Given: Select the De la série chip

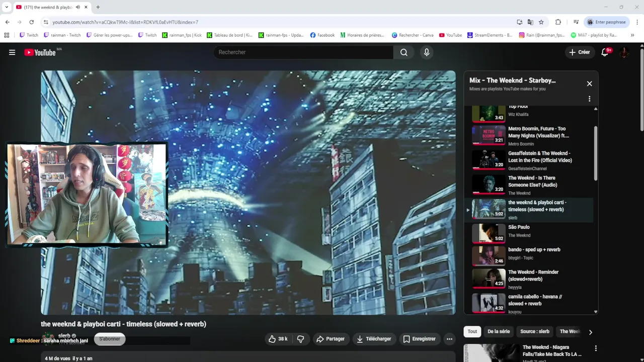Looking at the screenshot, I should click(x=498, y=331).
